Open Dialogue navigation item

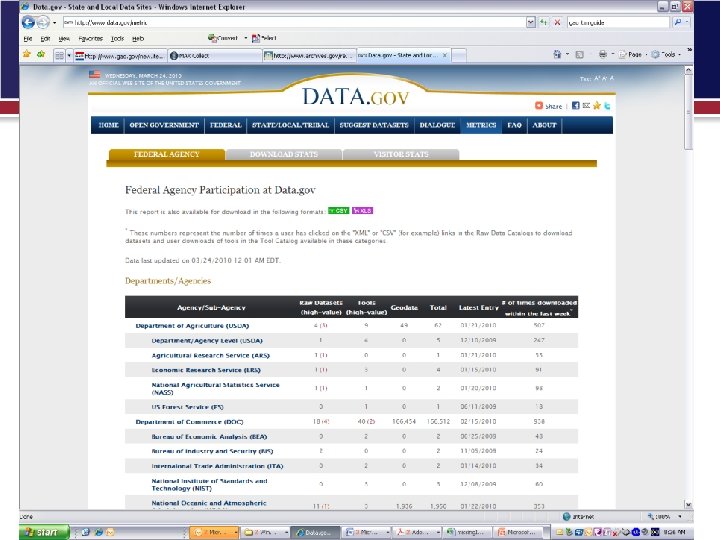437,125
